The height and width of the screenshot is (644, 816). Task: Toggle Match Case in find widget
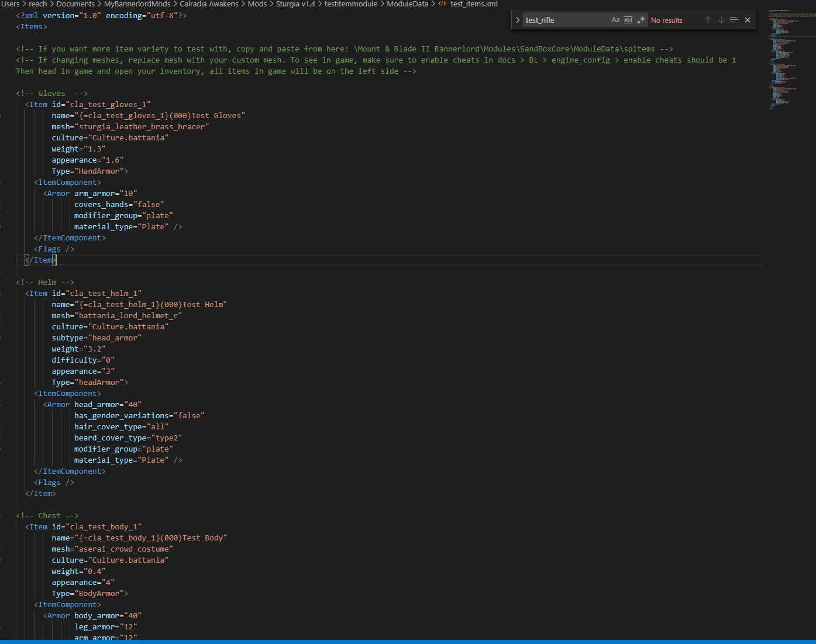click(615, 20)
